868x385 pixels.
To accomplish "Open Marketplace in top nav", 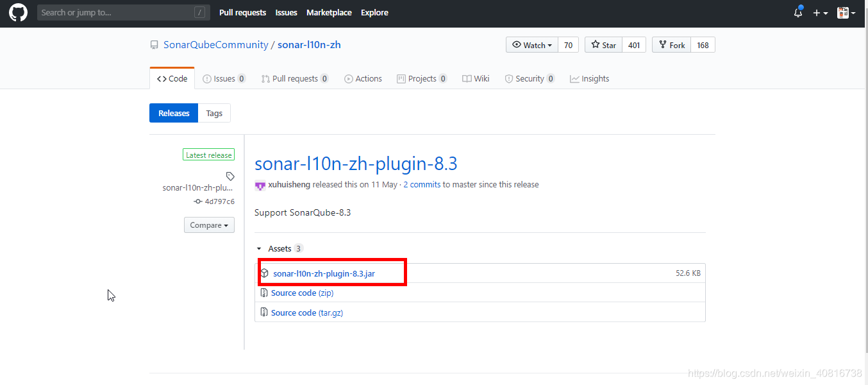I will [329, 12].
